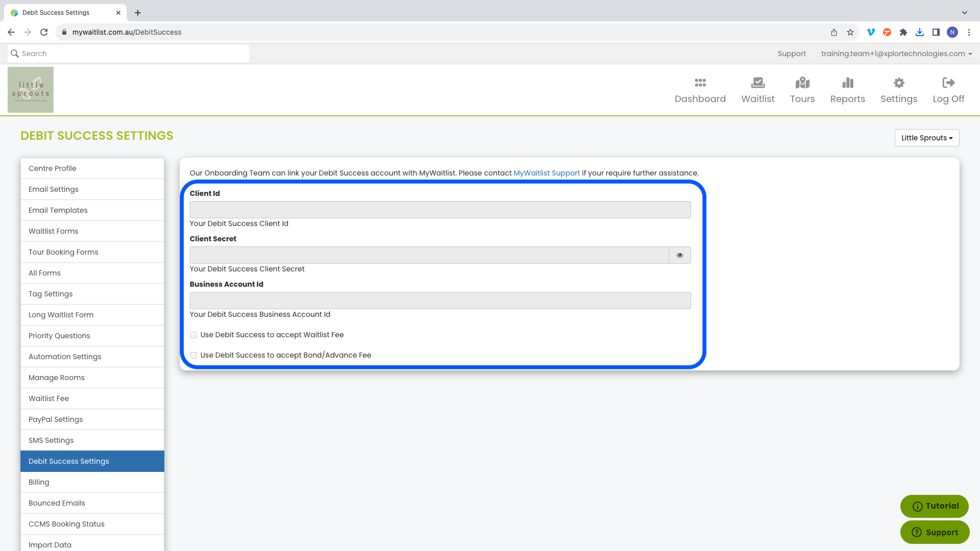Open the green Tutorial button
This screenshot has width=980, height=551.
coord(934,506)
